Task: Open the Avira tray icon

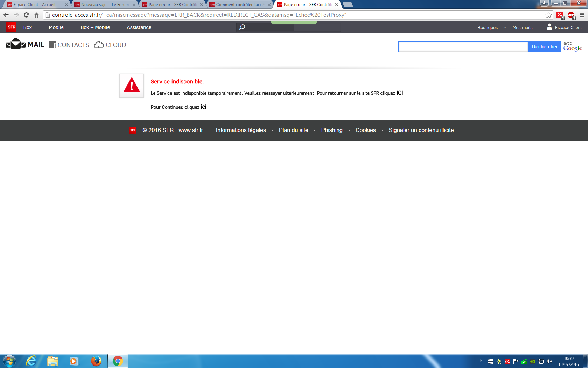Action: click(x=507, y=361)
